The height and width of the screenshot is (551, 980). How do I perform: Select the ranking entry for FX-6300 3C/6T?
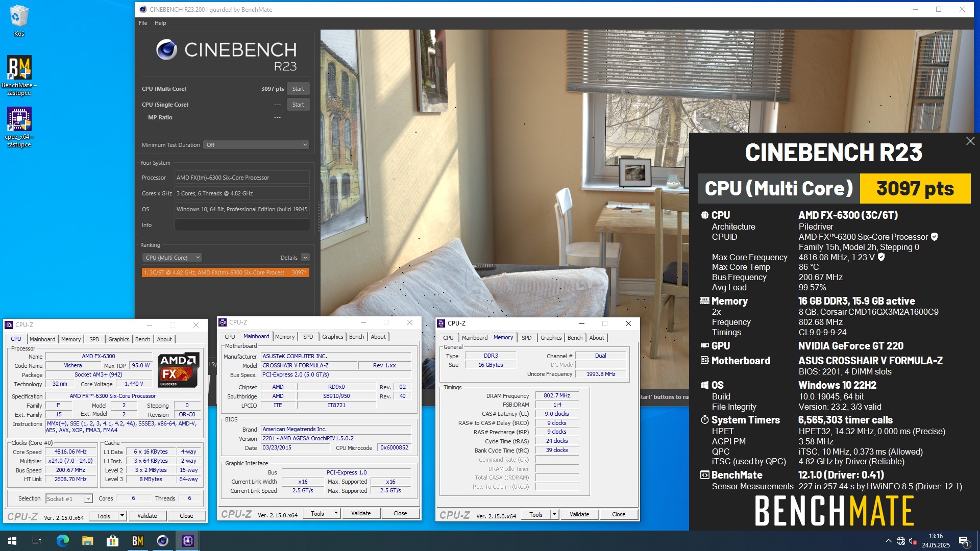225,272
